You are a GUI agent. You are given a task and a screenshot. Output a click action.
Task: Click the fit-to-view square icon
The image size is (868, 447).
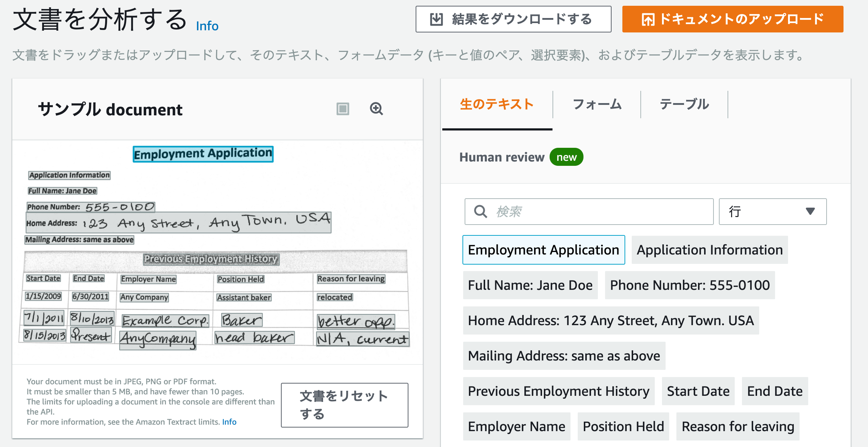[343, 109]
